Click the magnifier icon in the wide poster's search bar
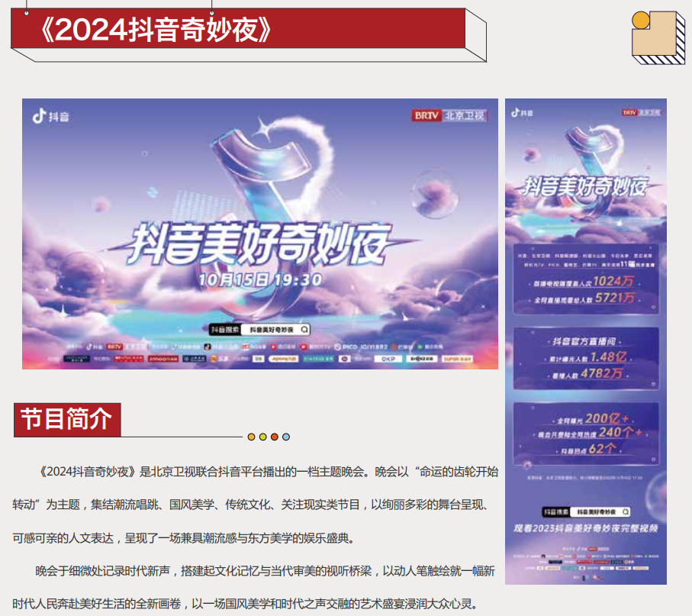The image size is (692, 616). coord(304,330)
